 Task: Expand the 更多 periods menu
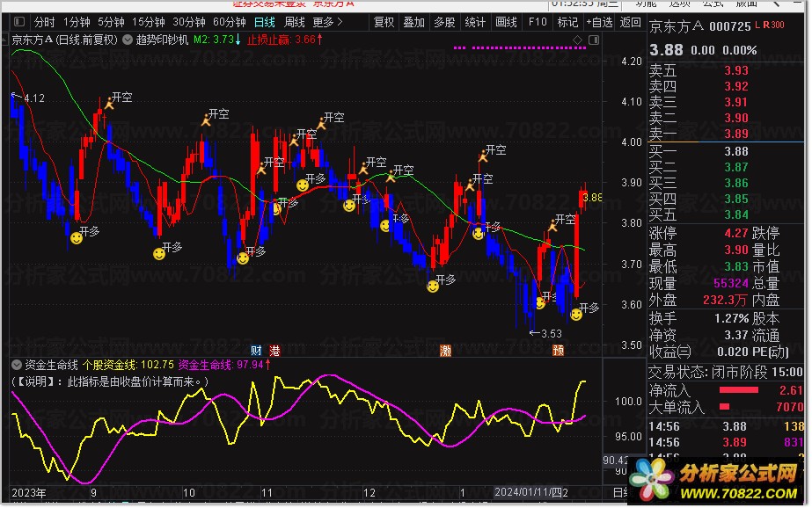328,22
